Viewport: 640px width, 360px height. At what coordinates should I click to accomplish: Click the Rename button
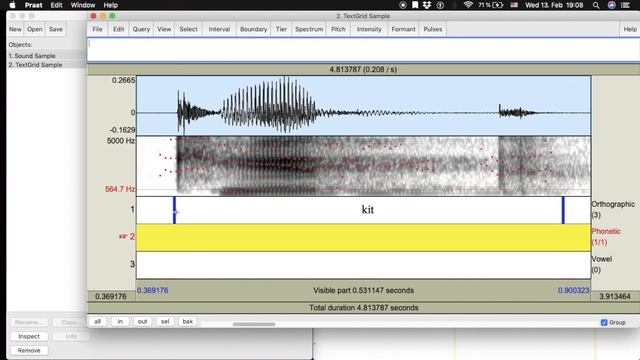[29, 322]
